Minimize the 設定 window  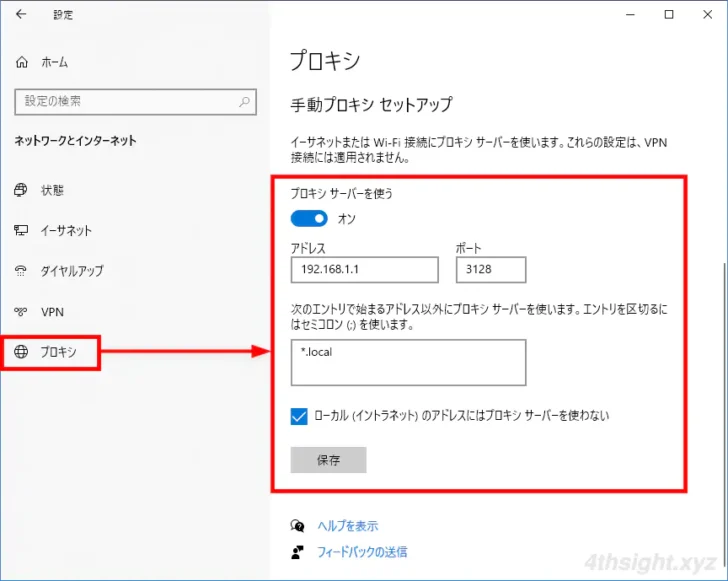(x=630, y=14)
